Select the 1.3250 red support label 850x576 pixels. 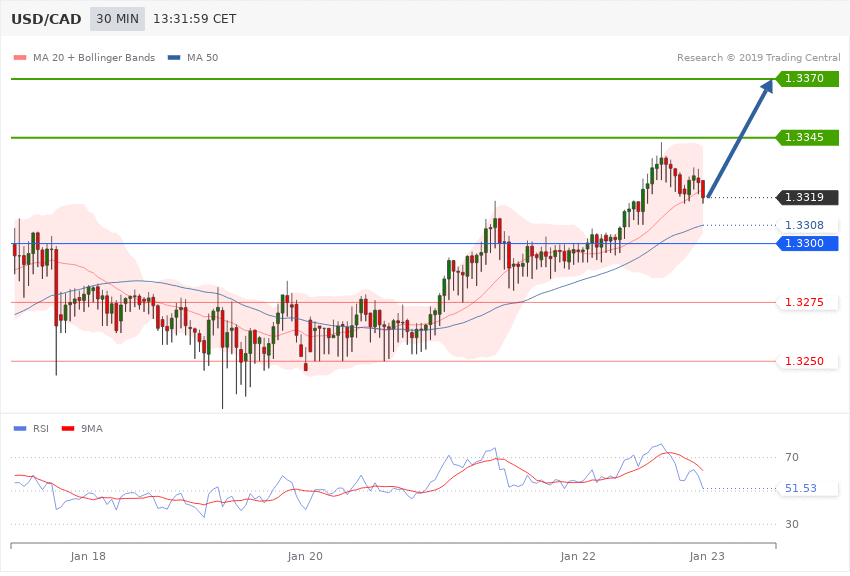coord(808,361)
